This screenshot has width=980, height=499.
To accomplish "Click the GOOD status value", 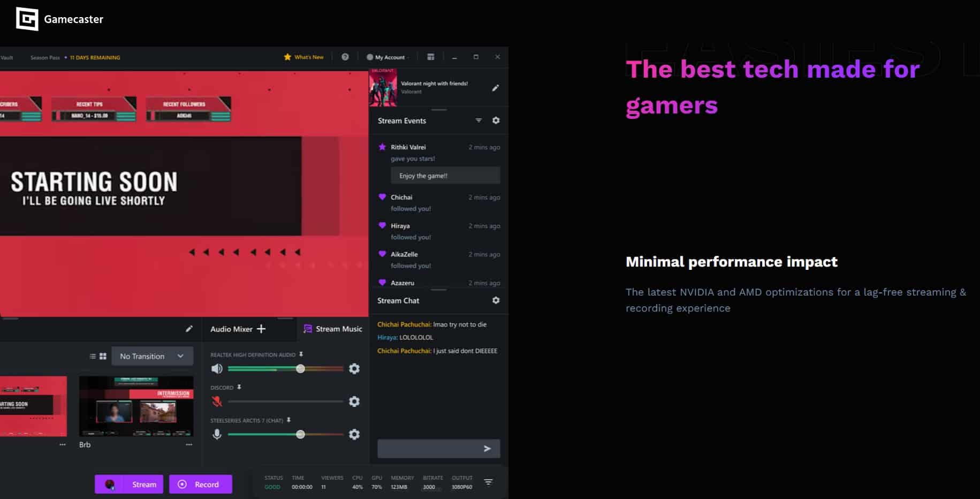I will tap(272, 487).
